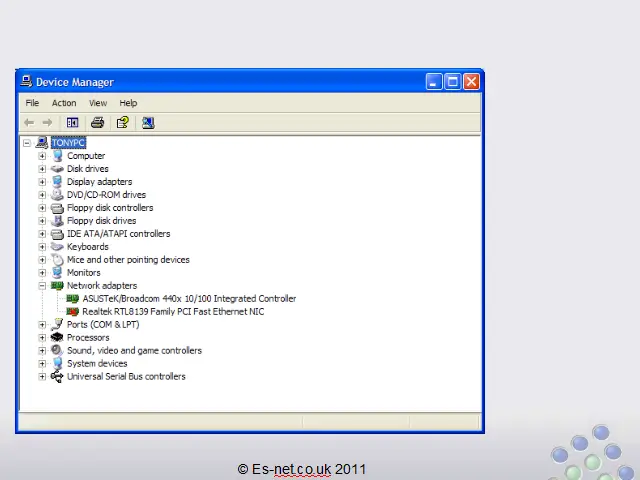The width and height of the screenshot is (640, 480).
Task: Toggle the console tree show/hide toolbar icon
Action: point(72,122)
